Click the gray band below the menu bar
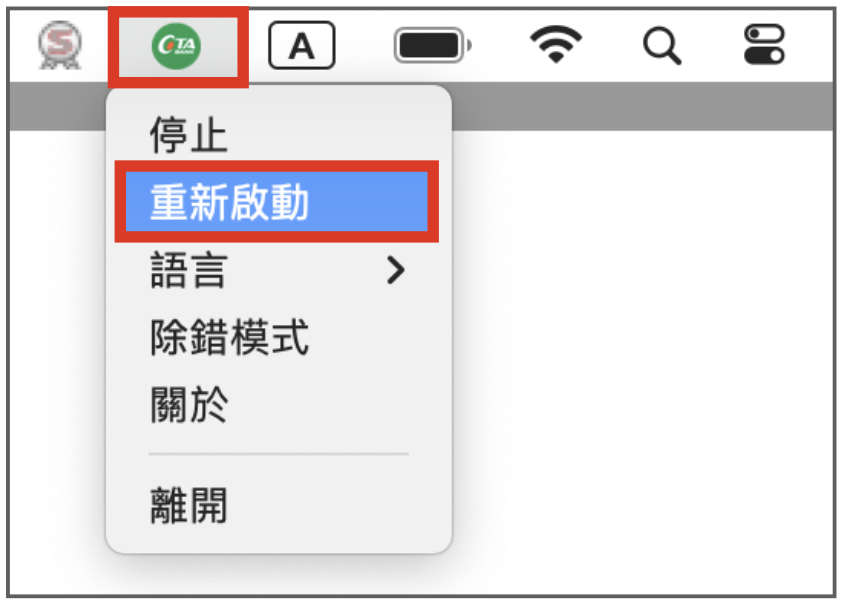Viewport: 848px width, 612px height. click(644, 107)
